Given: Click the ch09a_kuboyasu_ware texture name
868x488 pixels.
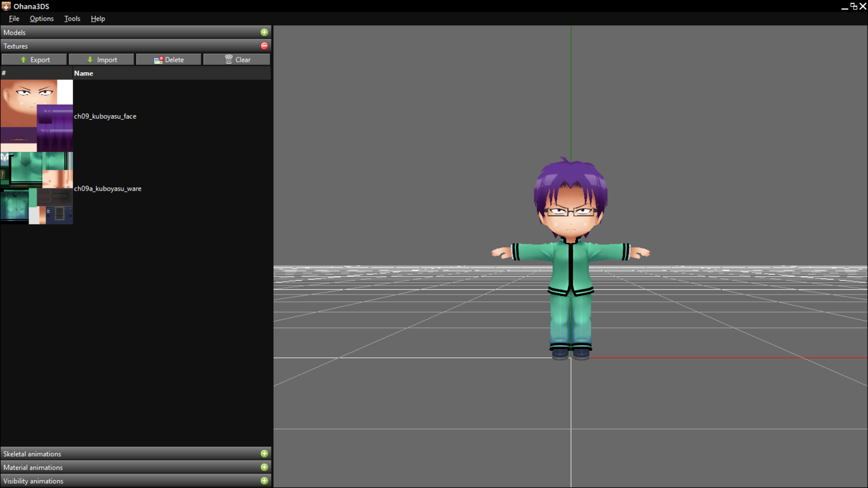Looking at the screenshot, I should click(x=108, y=188).
